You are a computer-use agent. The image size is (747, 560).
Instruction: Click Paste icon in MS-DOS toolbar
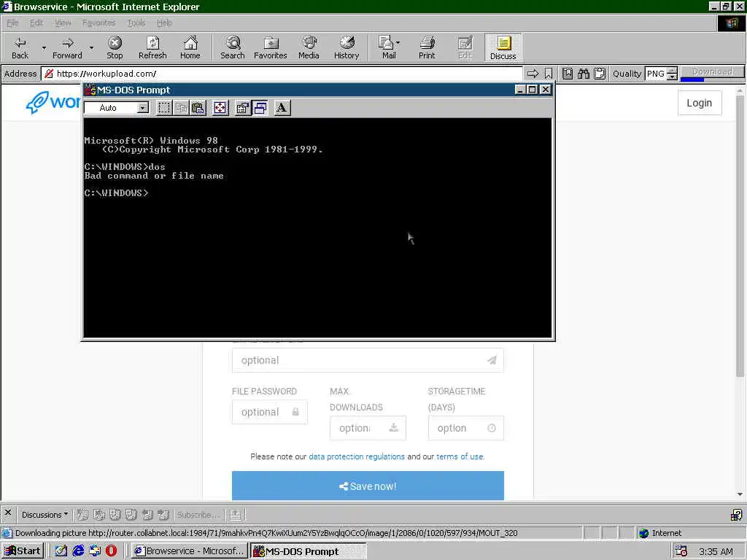(198, 108)
